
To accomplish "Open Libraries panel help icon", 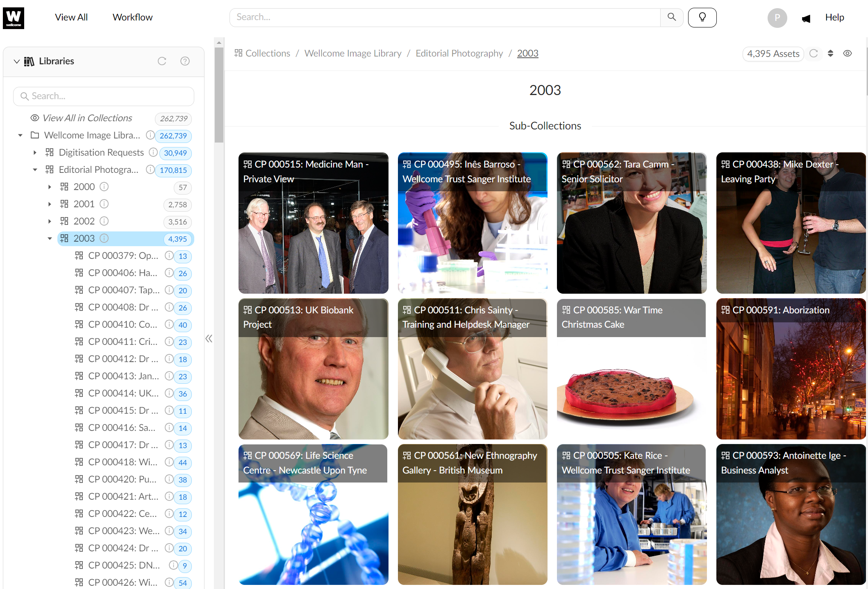I will click(x=185, y=61).
